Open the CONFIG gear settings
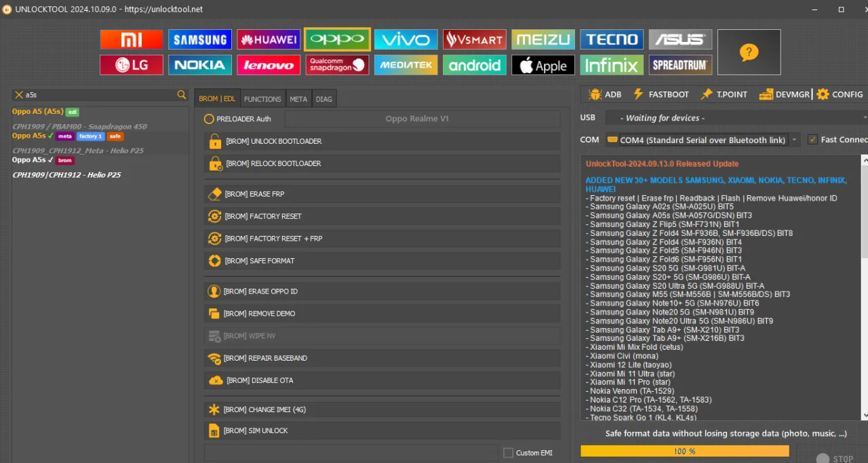868x463 pixels. click(x=840, y=94)
